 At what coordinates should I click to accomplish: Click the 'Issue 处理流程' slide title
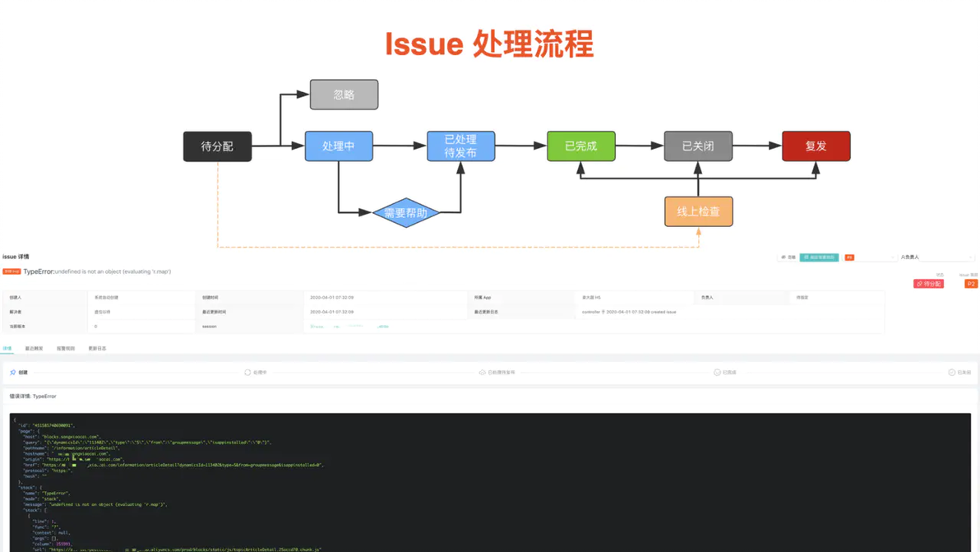(x=489, y=44)
